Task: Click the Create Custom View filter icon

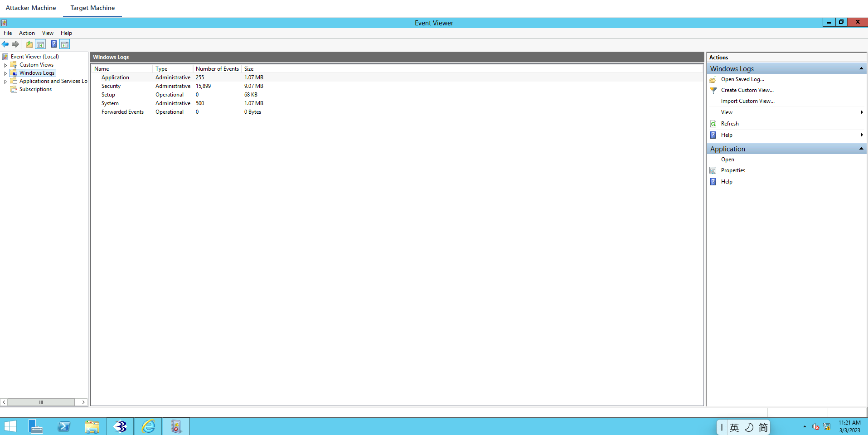Action: coord(713,91)
